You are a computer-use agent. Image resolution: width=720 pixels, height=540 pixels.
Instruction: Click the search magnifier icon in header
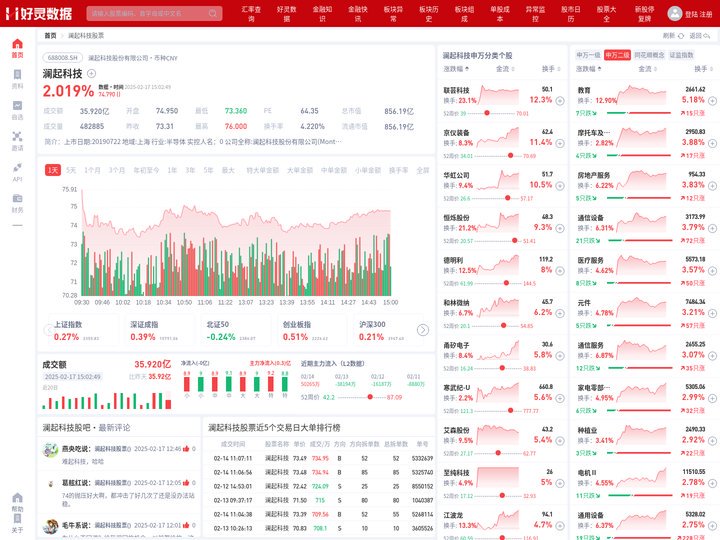(x=213, y=13)
